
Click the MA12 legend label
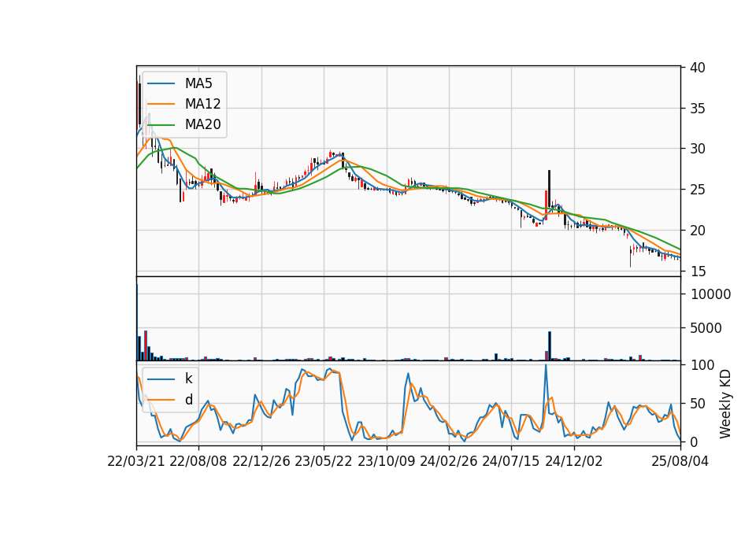click(202, 104)
